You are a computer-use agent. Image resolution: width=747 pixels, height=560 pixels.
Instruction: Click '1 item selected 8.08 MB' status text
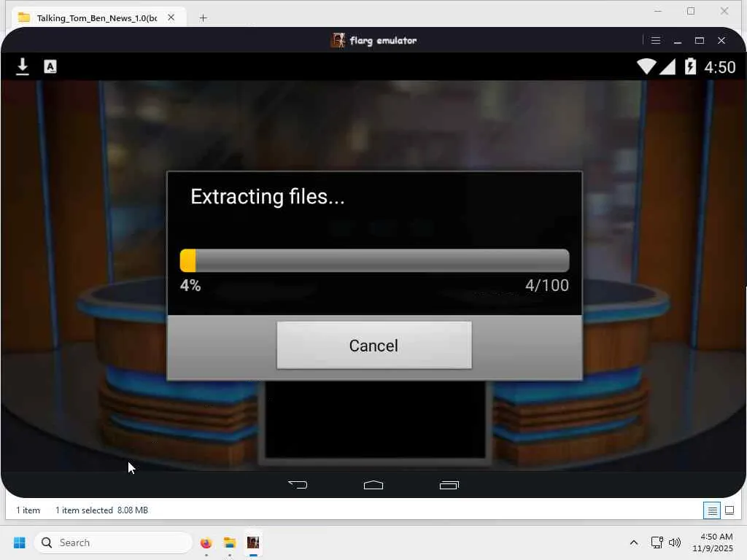click(101, 510)
